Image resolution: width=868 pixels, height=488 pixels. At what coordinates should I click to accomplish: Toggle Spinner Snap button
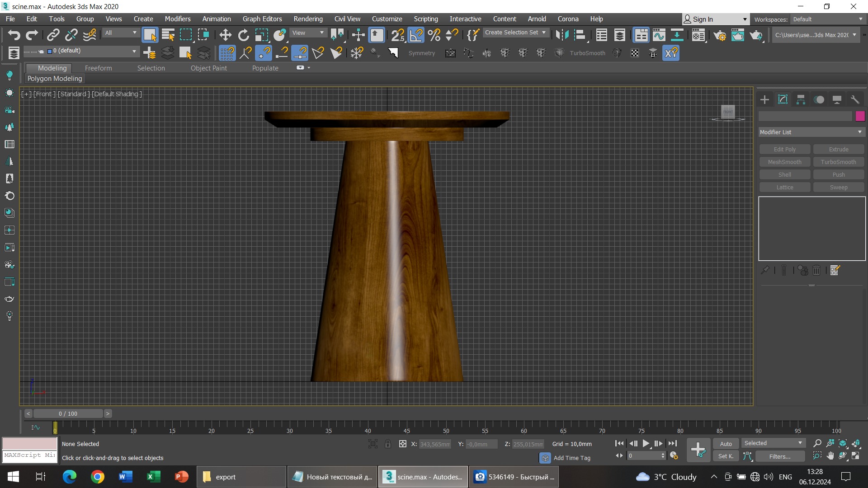[x=452, y=35]
